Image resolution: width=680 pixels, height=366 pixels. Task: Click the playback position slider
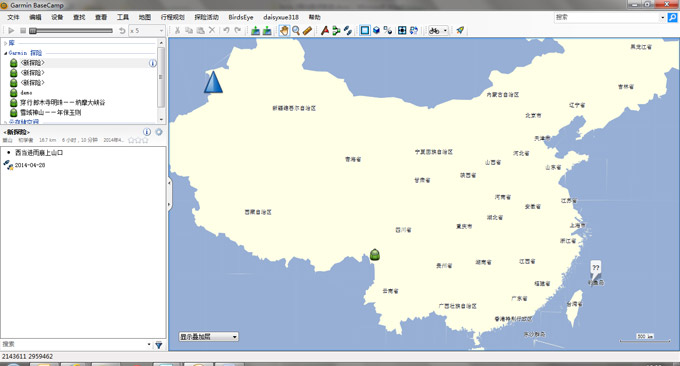pos(72,31)
